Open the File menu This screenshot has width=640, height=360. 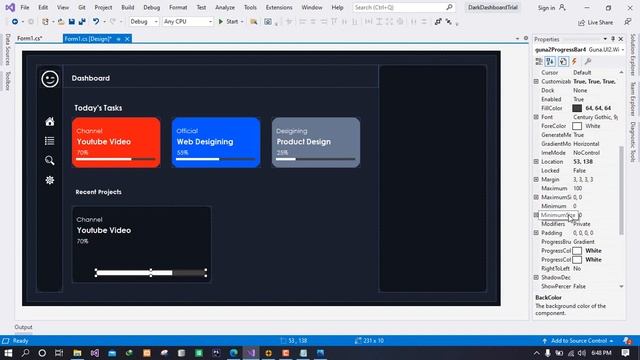[25, 8]
